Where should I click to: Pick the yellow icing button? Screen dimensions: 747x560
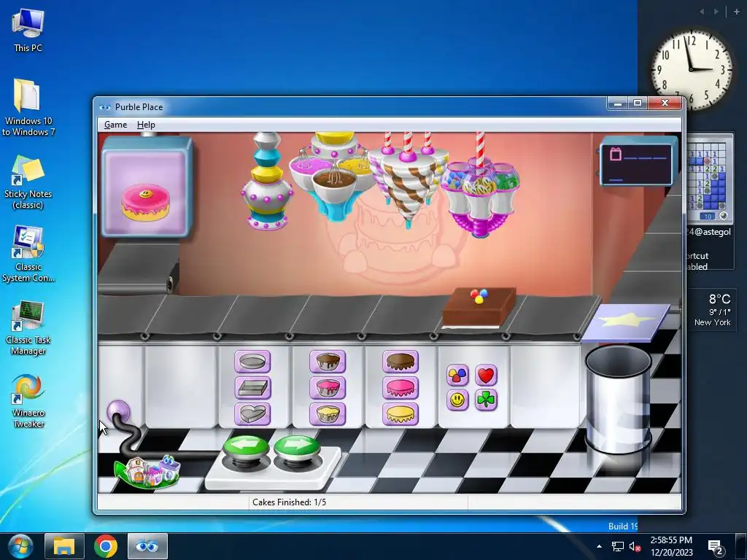[x=400, y=413]
